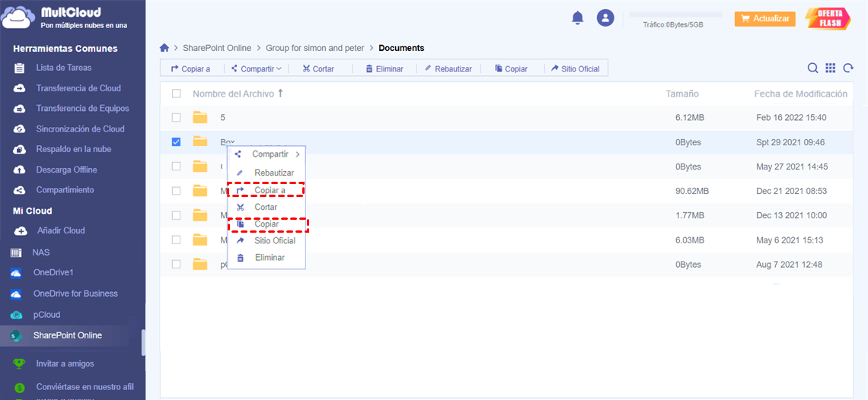
Task: Open the user account avatar icon
Action: tap(605, 17)
